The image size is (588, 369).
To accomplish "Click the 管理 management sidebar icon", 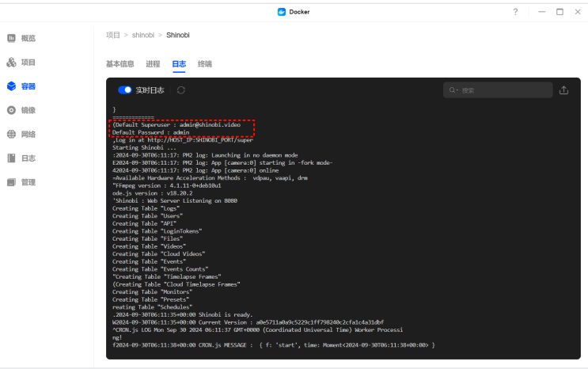I will point(12,182).
